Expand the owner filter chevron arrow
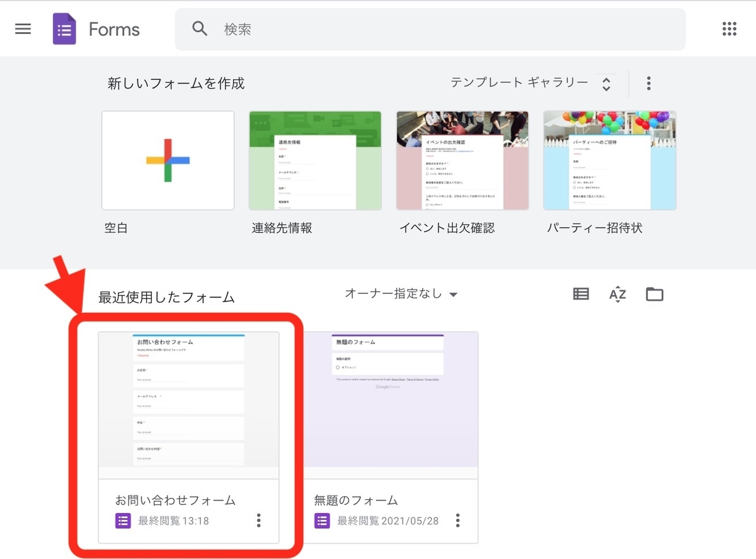Screen dimensions: 756x559 click(x=454, y=293)
